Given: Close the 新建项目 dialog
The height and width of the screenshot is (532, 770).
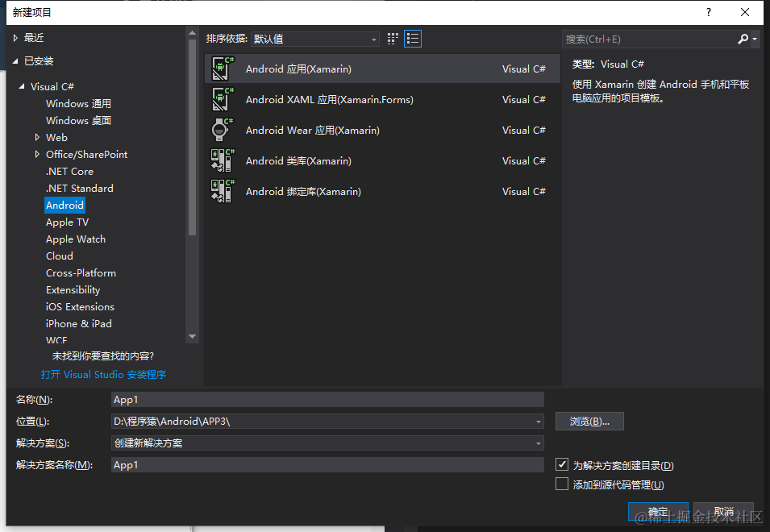Looking at the screenshot, I should tap(744, 12).
